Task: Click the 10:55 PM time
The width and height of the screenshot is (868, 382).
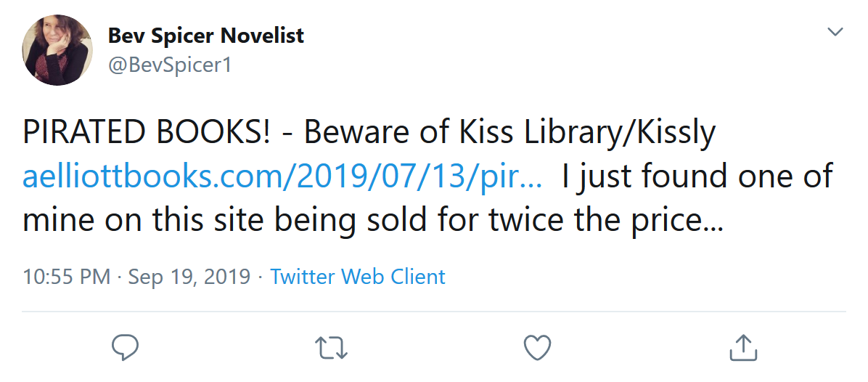Action: pos(67,277)
